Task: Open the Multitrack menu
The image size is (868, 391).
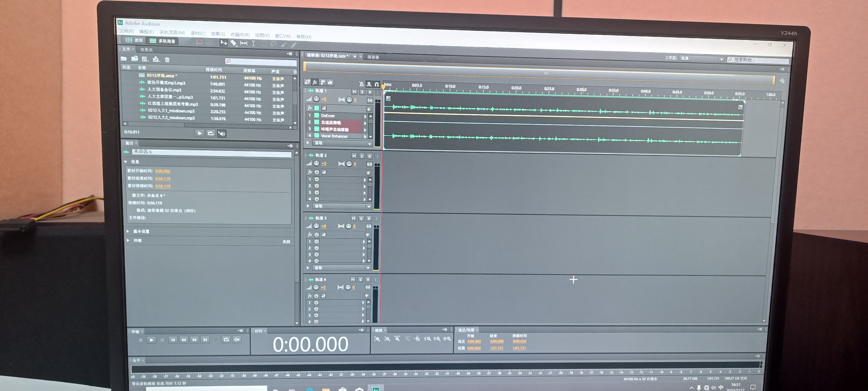Action: tap(172, 32)
